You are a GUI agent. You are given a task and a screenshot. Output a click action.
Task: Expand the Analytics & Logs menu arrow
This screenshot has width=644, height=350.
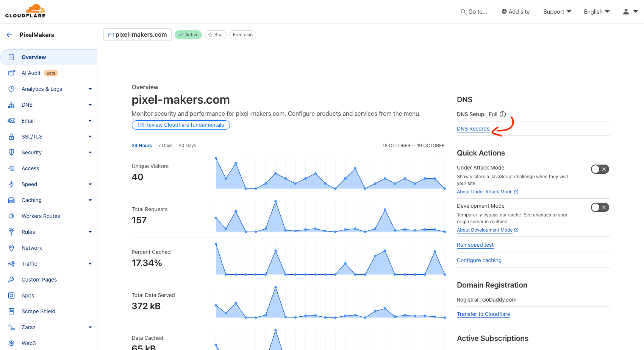pyautogui.click(x=90, y=89)
